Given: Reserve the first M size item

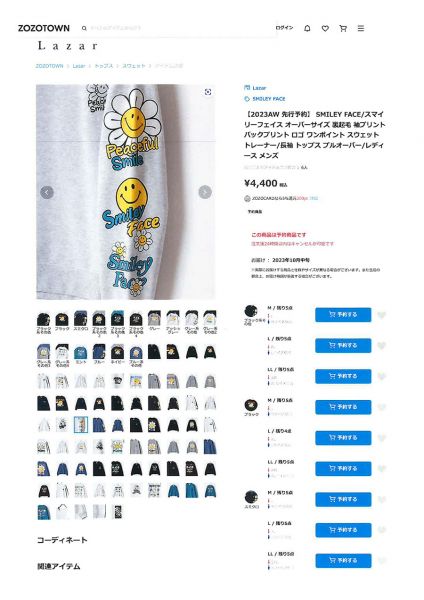Looking at the screenshot, I should [x=343, y=315].
